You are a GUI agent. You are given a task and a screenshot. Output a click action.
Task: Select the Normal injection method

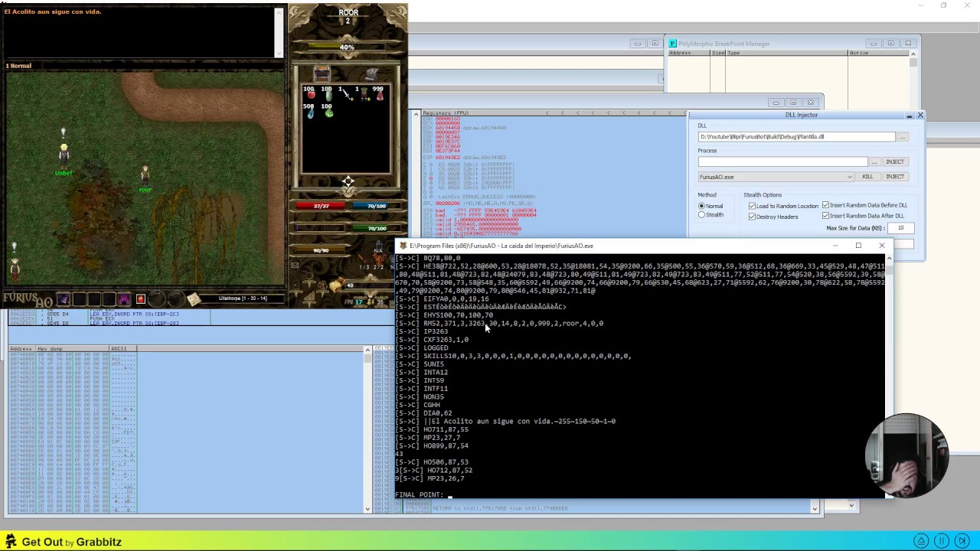[701, 206]
